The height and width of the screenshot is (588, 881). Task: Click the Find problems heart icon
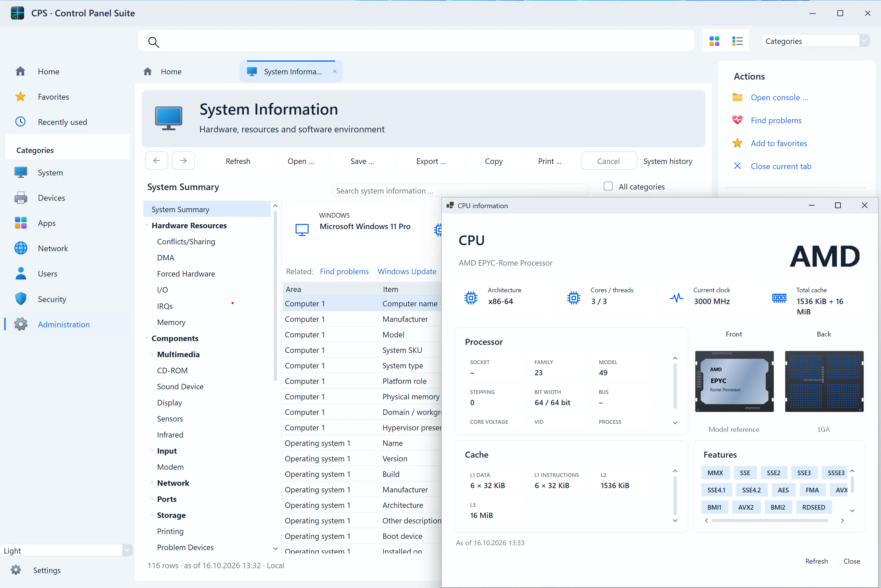737,120
